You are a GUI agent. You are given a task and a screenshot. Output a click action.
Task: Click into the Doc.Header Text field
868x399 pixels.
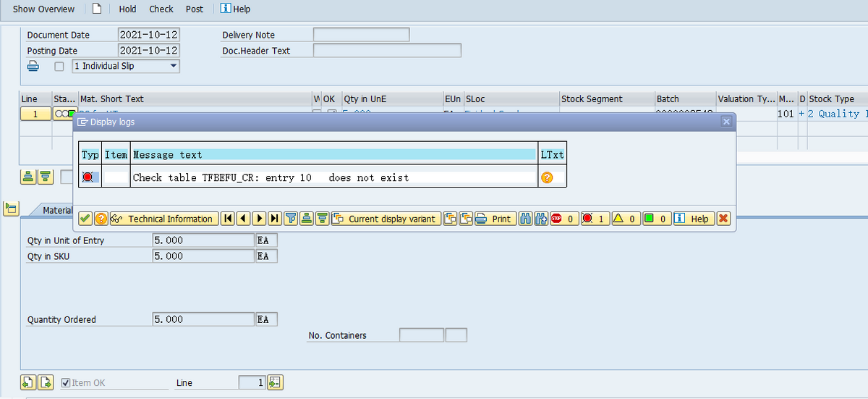tap(387, 51)
